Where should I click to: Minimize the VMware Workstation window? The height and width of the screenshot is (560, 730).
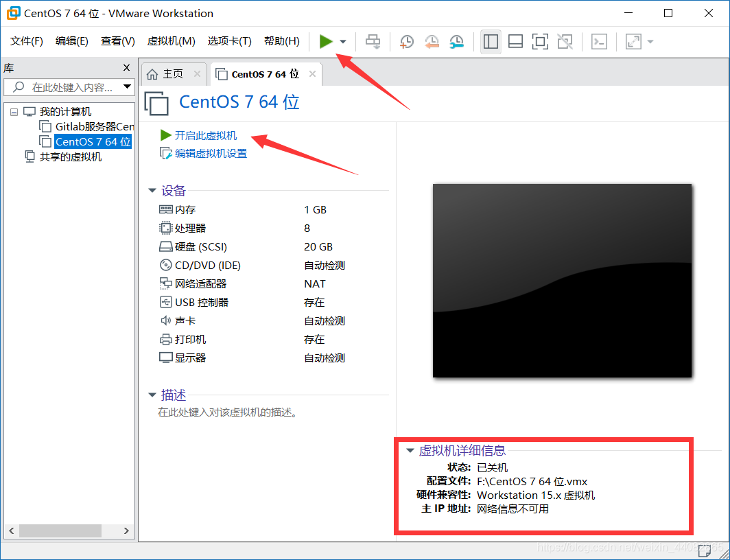[x=627, y=13]
